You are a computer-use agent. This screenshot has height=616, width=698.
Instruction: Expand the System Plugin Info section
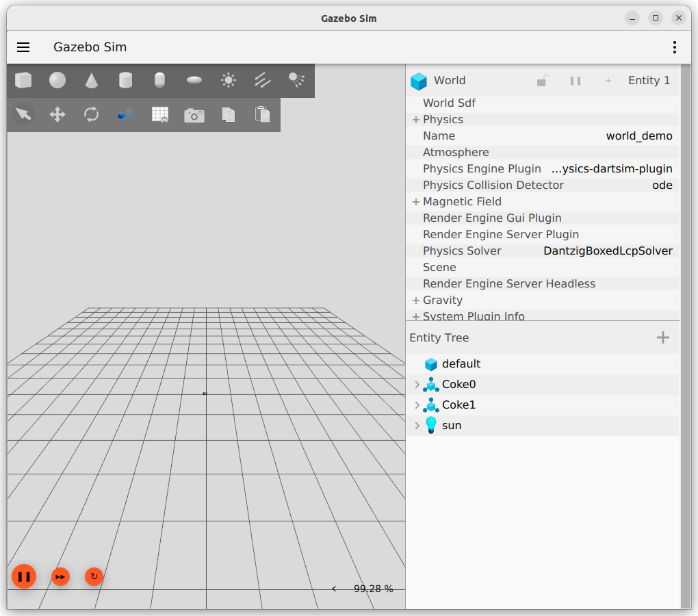416,316
